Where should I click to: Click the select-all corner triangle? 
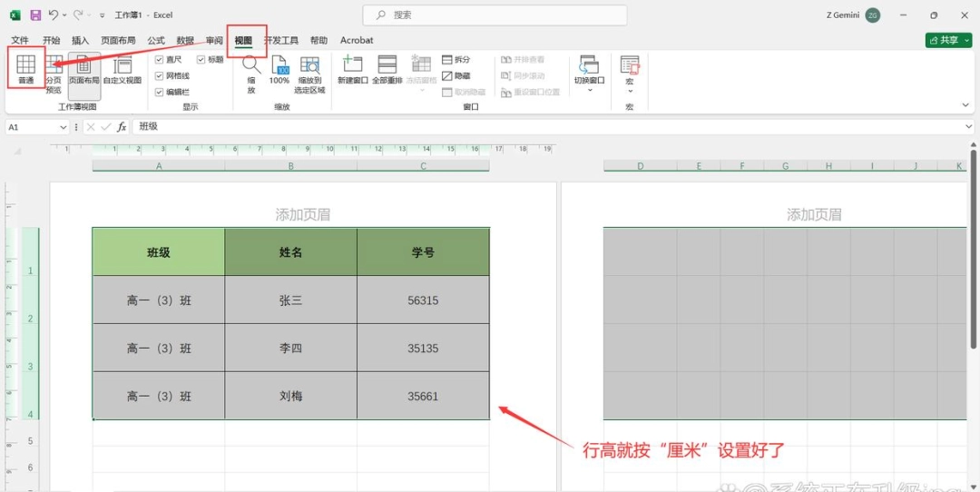[x=17, y=151]
